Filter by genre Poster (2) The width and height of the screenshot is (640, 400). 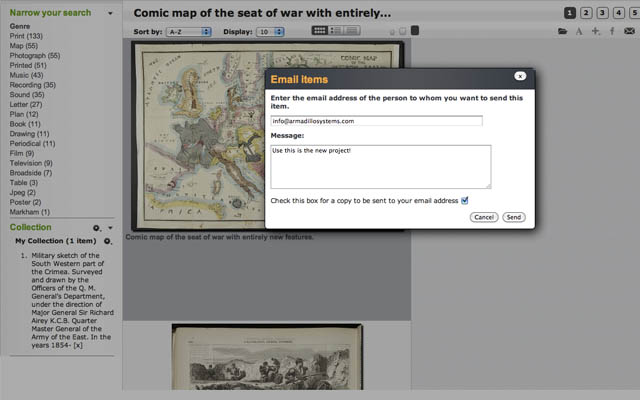pos(25,202)
